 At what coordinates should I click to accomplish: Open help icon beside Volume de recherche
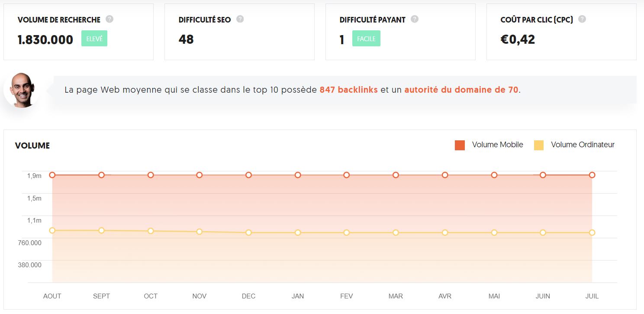tap(109, 19)
